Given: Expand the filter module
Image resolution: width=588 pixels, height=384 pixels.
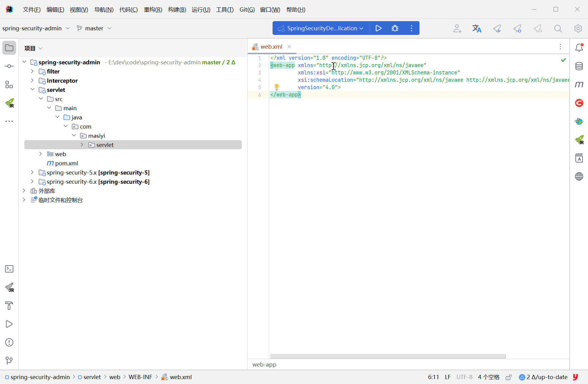Looking at the screenshot, I should point(32,71).
